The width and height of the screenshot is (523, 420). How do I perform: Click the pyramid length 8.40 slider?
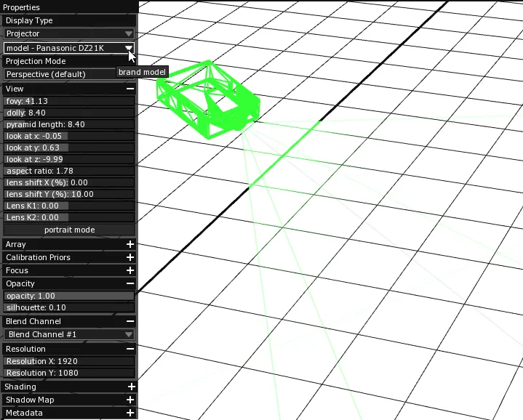(x=69, y=124)
